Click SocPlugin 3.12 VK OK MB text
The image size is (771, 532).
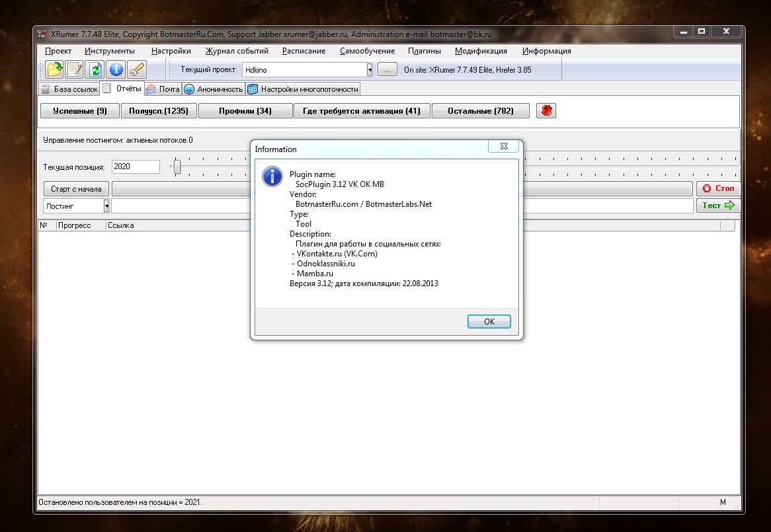tap(340, 184)
